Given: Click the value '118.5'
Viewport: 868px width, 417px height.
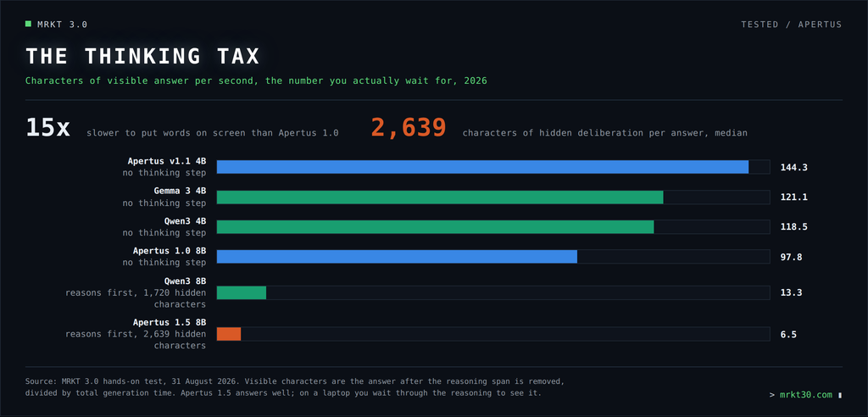Looking at the screenshot, I should click(x=793, y=227).
